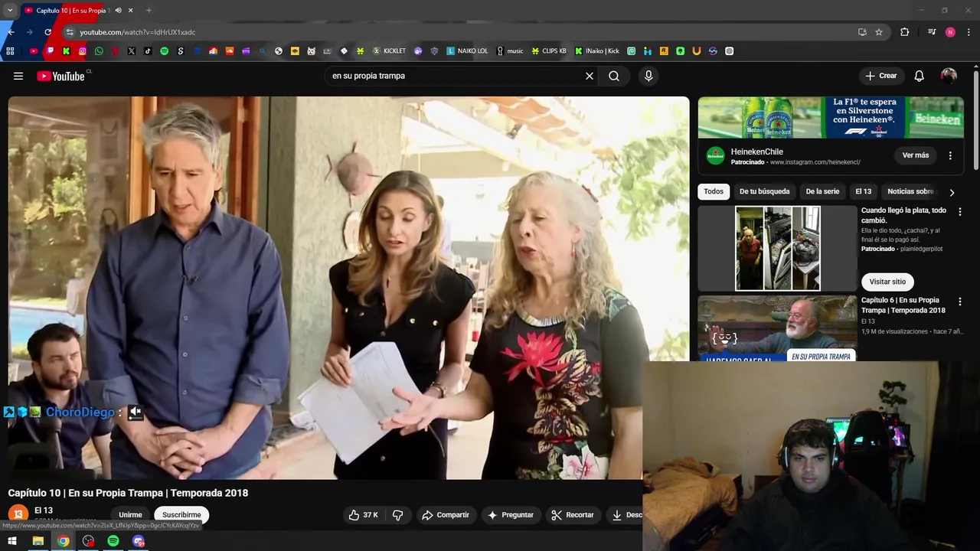Select the 'Noticias sobre' chip
The image size is (980, 551).
tap(910, 191)
